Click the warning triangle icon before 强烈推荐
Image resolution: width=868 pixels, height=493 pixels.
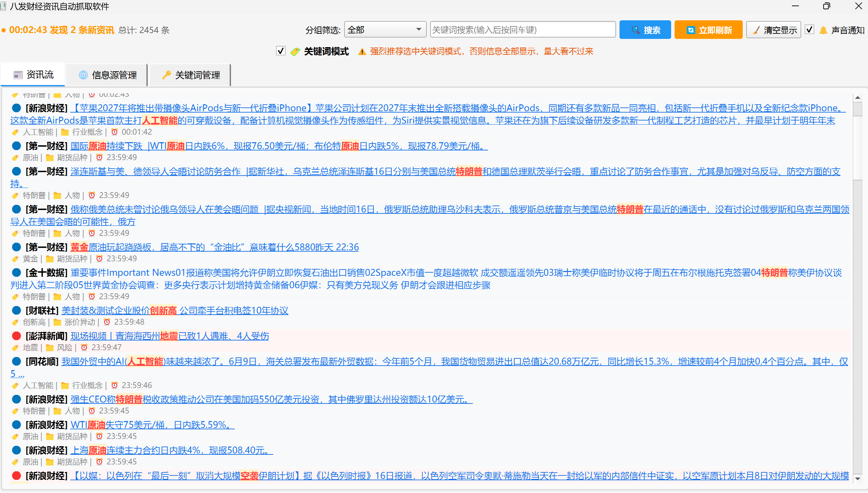tap(362, 52)
